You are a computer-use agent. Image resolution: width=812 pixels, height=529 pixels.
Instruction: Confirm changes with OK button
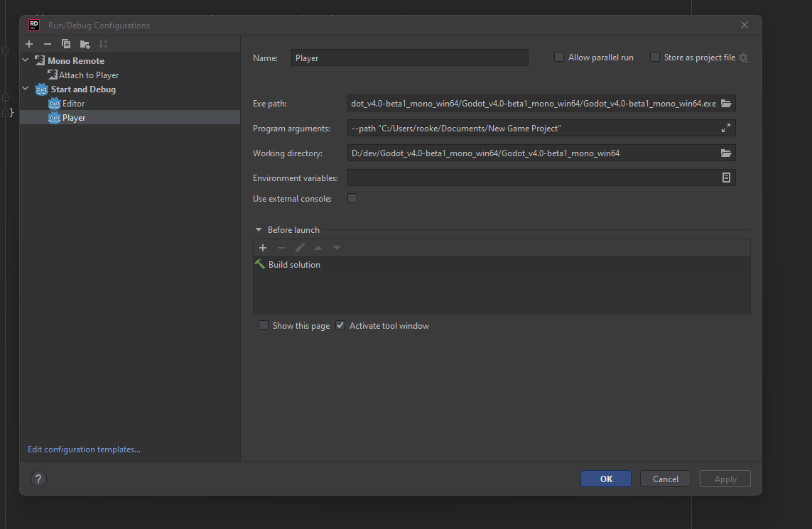coord(605,478)
